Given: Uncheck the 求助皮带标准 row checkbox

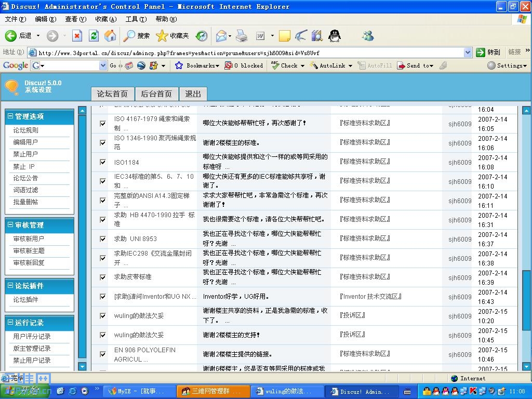Looking at the screenshot, I should pos(103,277).
